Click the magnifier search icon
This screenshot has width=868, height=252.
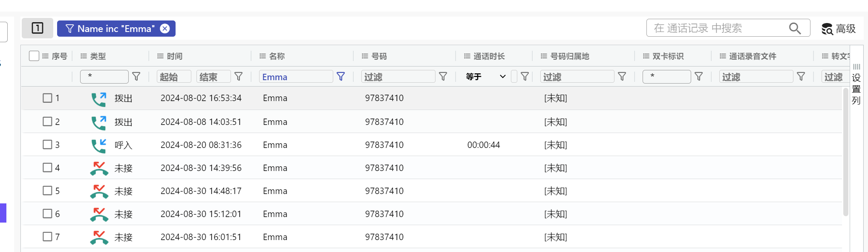[794, 28]
